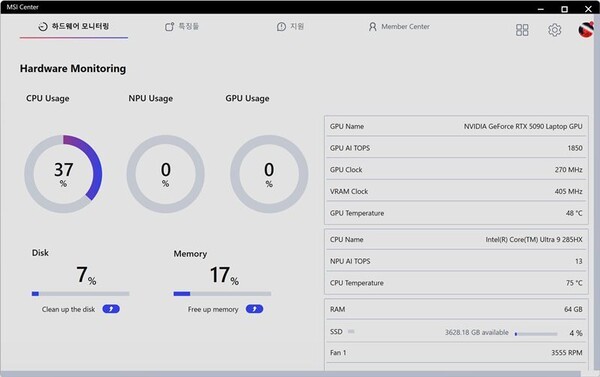Viewport: 600px width, 377px height.
Task: Click the RAM 64 GB value
Action: [x=573, y=309]
